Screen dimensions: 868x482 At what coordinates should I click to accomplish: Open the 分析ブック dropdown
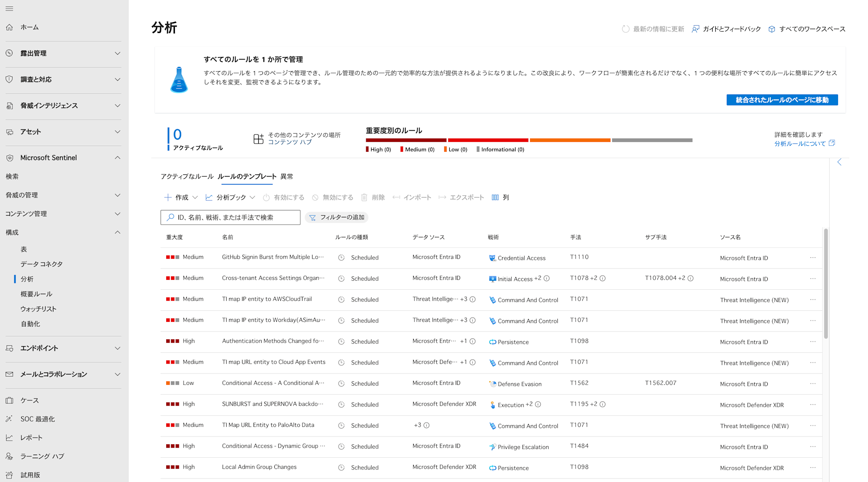230,197
